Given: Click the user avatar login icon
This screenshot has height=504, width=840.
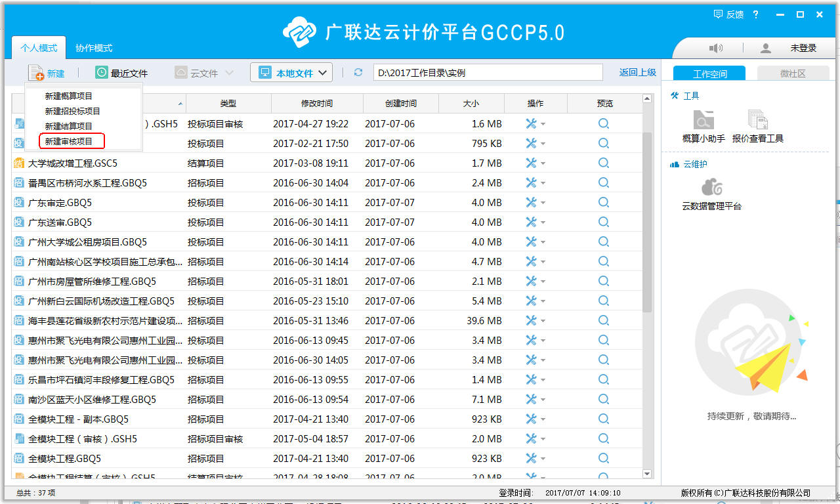Looking at the screenshot, I should 765,48.
